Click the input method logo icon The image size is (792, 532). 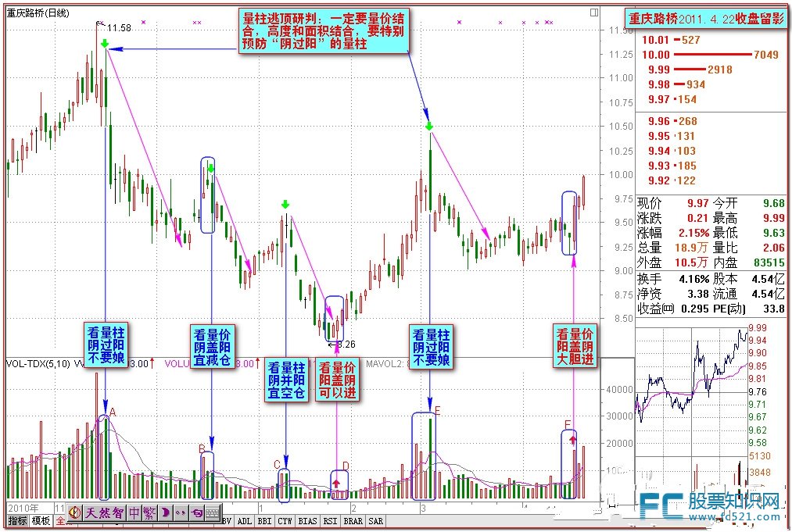pyautogui.click(x=75, y=512)
